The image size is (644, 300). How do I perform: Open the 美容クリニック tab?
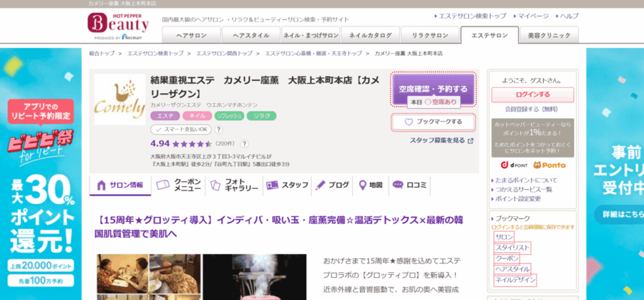549,35
